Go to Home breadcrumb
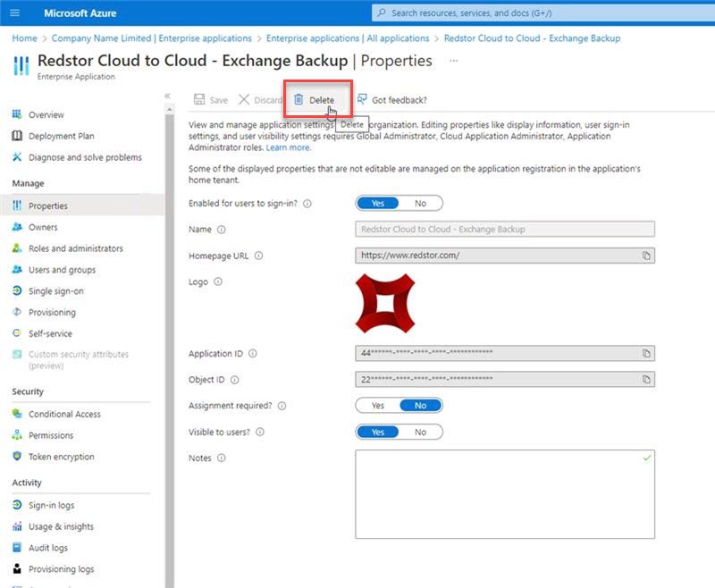Image resolution: width=715 pixels, height=588 pixels. tap(25, 38)
